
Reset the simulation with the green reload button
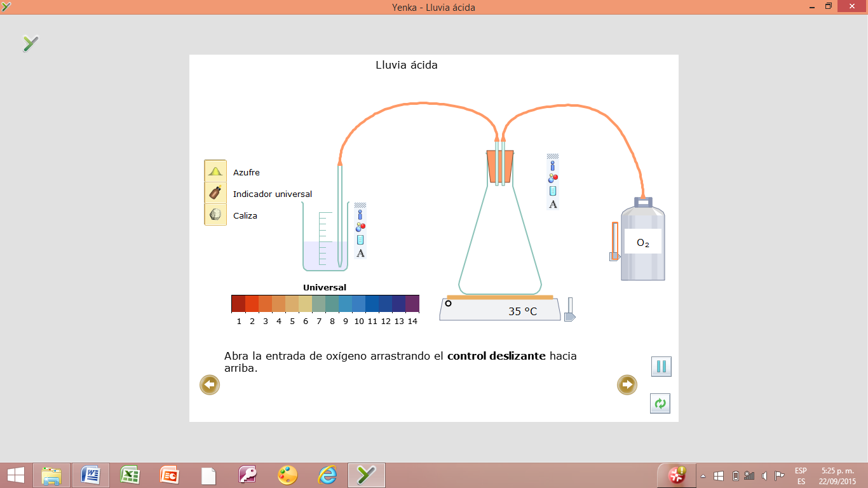click(x=661, y=403)
